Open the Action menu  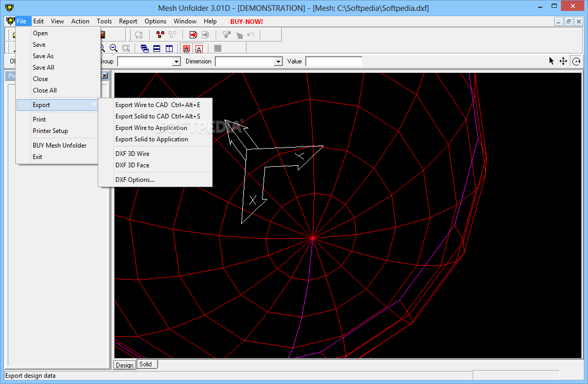(x=80, y=21)
